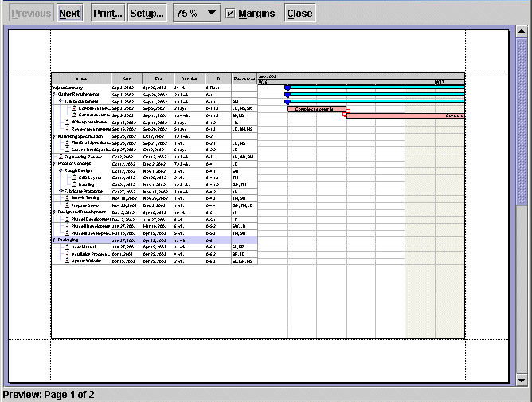532x402 pixels.
Task: Close the print preview
Action: (299, 14)
